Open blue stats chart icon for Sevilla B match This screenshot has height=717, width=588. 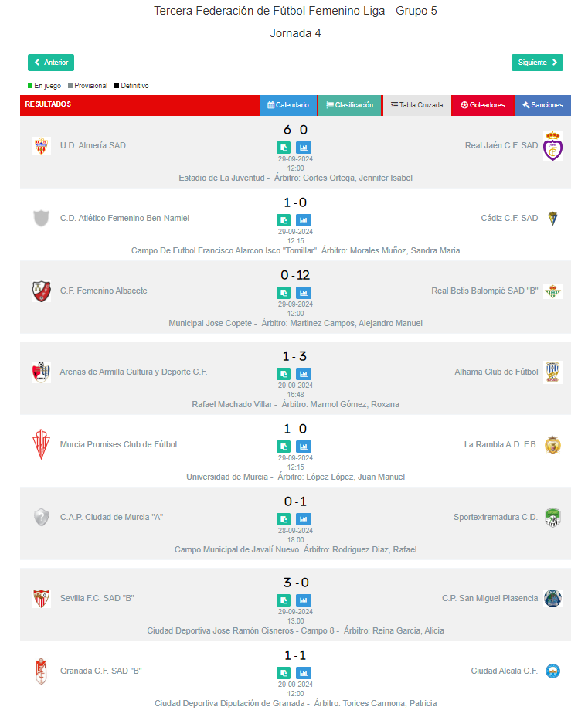tap(304, 600)
